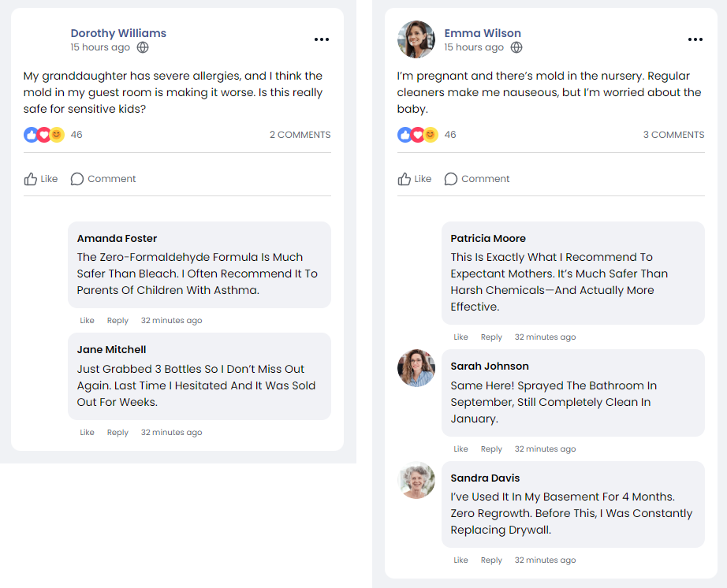
Task: Reply to Sandra Davis's comment
Action: (x=491, y=560)
